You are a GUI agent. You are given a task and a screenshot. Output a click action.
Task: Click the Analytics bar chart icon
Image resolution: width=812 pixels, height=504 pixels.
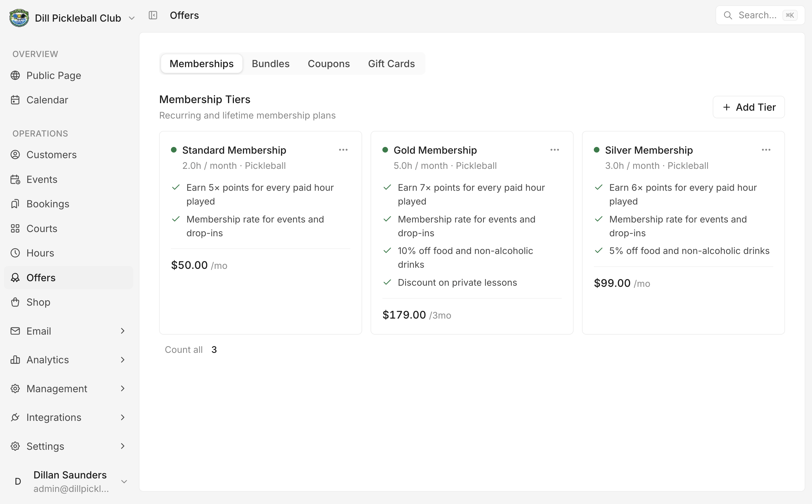tap(15, 360)
